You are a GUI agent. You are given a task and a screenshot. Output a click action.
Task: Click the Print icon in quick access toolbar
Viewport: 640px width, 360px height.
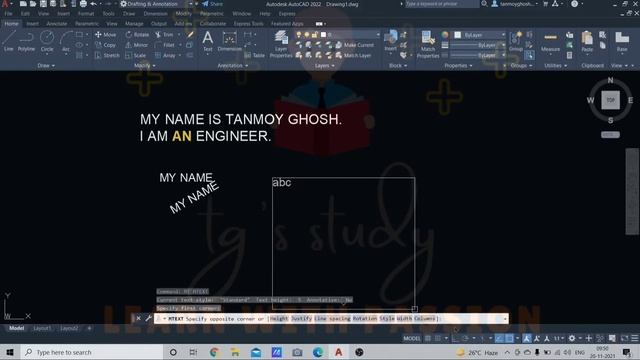click(x=83, y=4)
